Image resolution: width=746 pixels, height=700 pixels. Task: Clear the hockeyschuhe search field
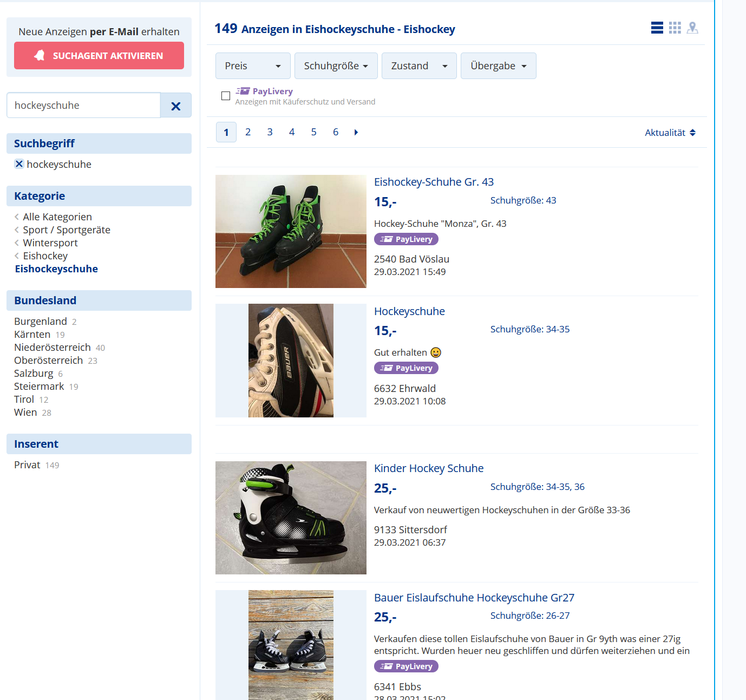pos(176,106)
